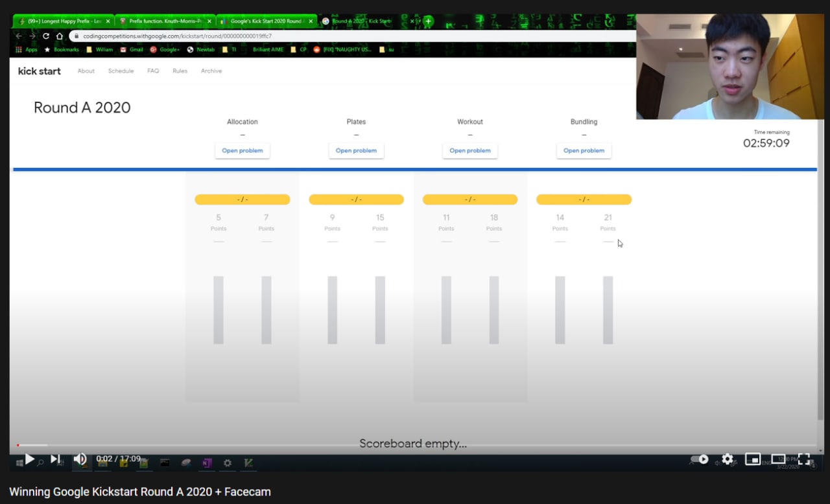Open the Google+ bookmark
Viewport: 830px width, 504px height.
click(x=165, y=49)
